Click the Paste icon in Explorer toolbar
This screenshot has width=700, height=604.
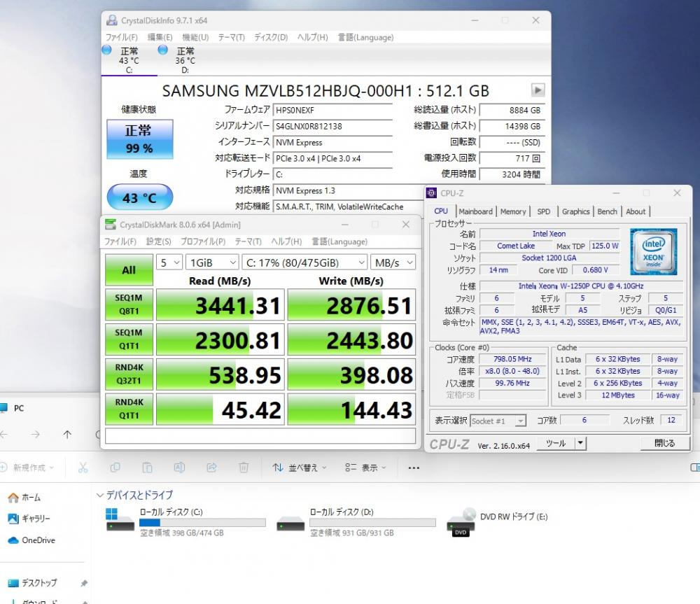point(147,468)
